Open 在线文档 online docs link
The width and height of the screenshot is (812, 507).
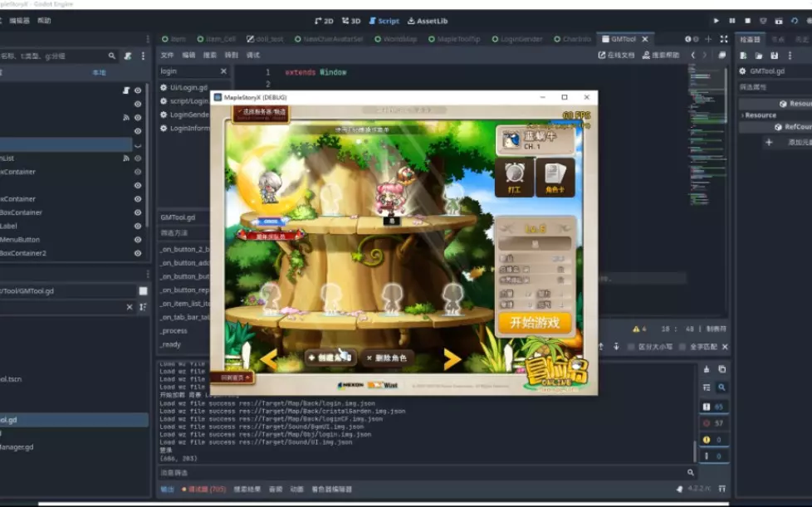click(616, 55)
